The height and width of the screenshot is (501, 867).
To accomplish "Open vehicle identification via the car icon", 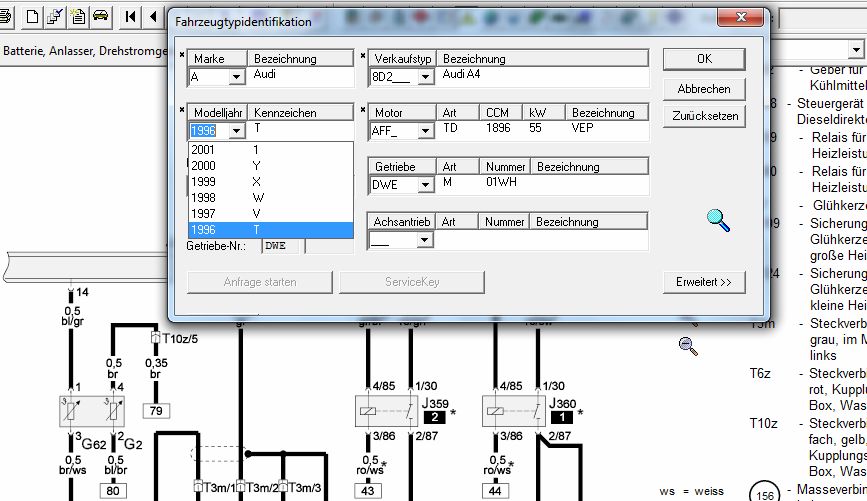I will pyautogui.click(x=100, y=17).
